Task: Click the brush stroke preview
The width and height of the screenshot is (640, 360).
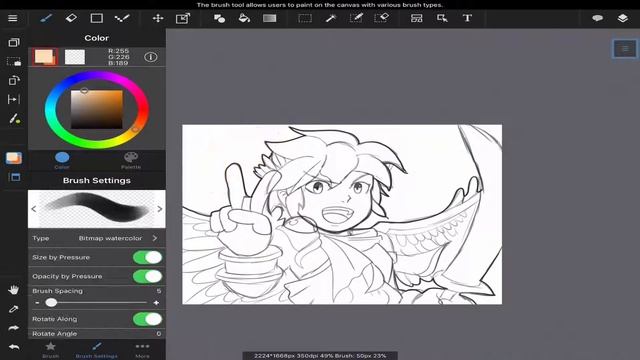Action: tap(97, 209)
